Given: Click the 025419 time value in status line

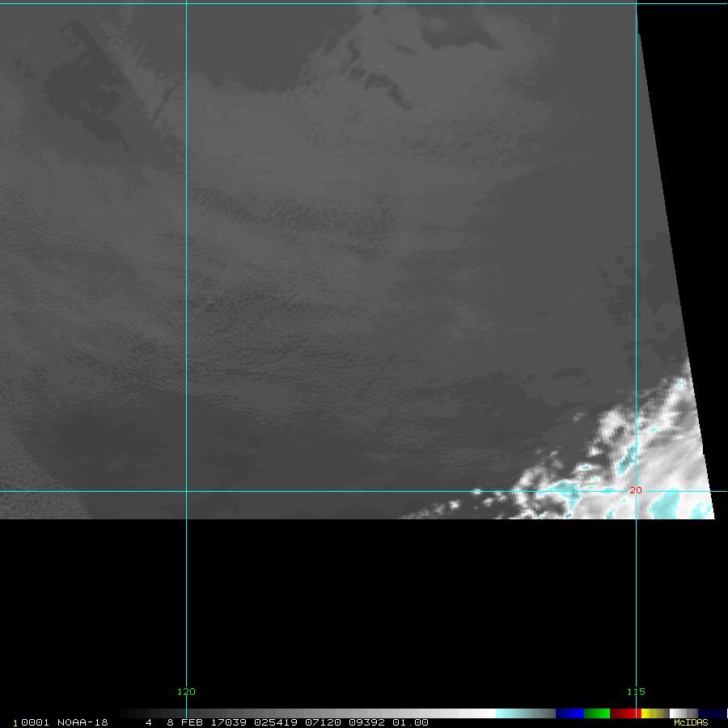Looking at the screenshot, I should point(273,722).
